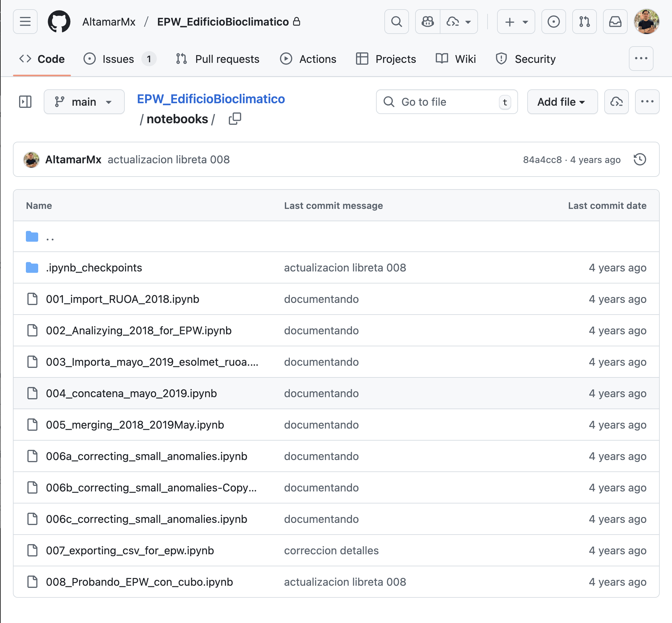This screenshot has height=623, width=672.
Task: Open the user profile avatar menu
Action: 646,22
